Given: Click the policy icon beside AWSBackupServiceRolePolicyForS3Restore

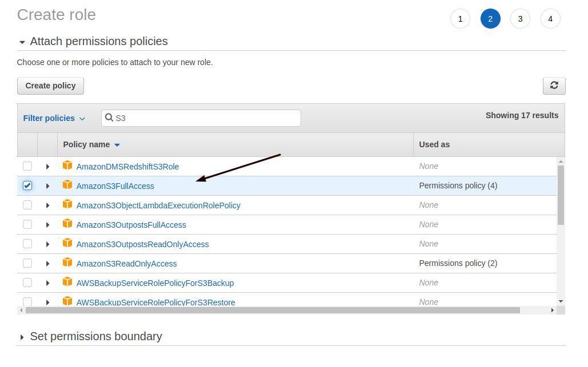Looking at the screenshot, I should click(x=67, y=301).
